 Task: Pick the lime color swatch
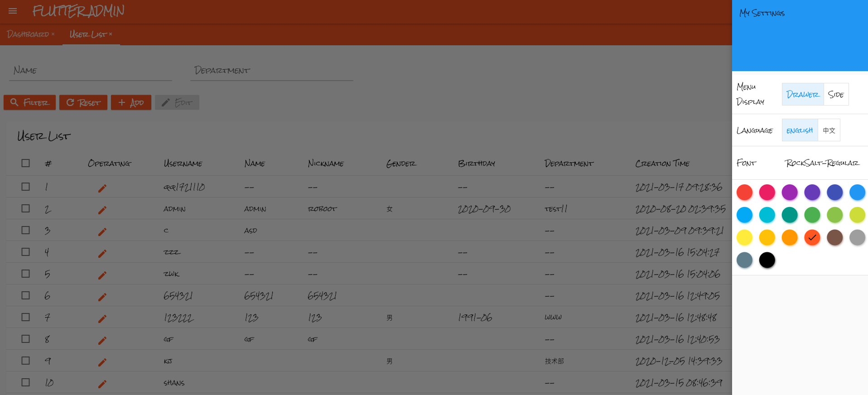[x=858, y=215]
